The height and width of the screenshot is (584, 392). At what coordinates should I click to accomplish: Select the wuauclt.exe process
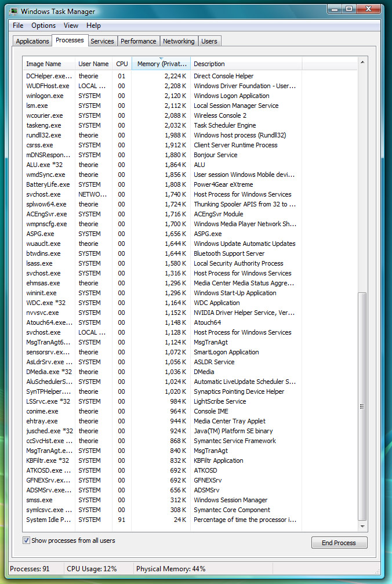[x=162, y=244]
